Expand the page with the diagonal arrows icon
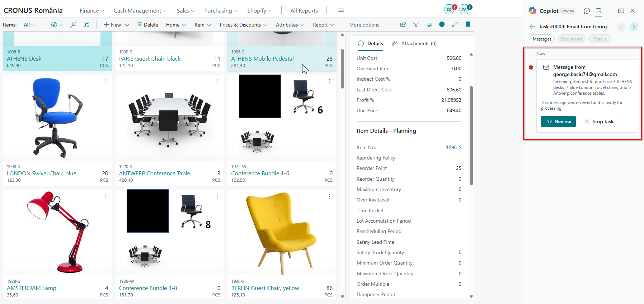 [455, 24]
